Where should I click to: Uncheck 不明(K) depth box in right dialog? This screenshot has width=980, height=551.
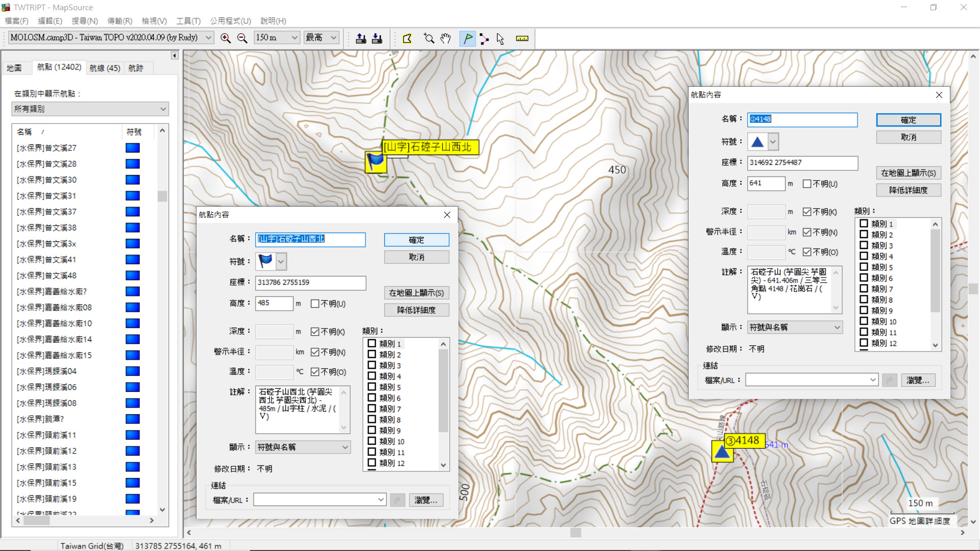point(807,212)
